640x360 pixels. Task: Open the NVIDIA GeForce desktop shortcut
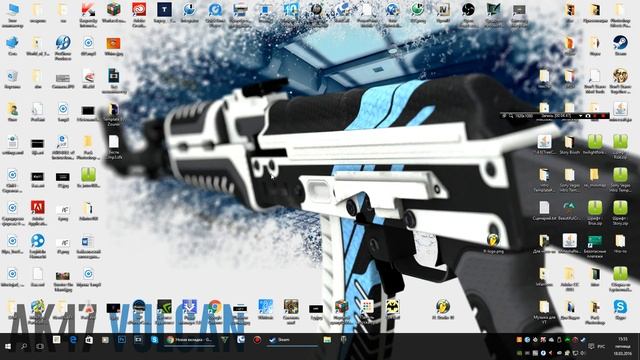(x=164, y=307)
